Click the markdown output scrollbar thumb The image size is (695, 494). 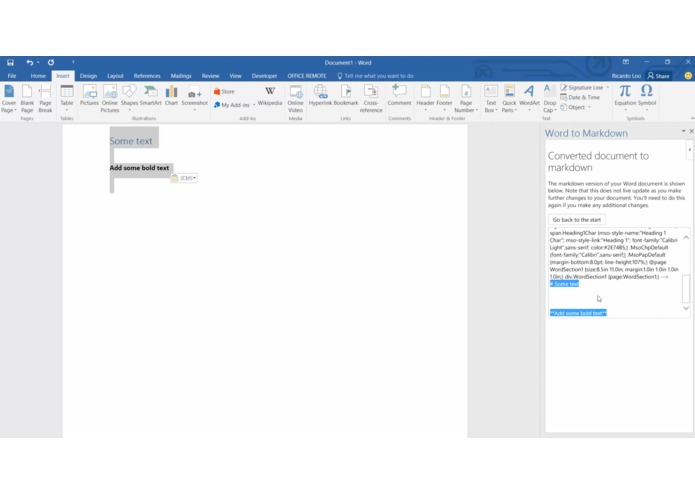(x=686, y=289)
